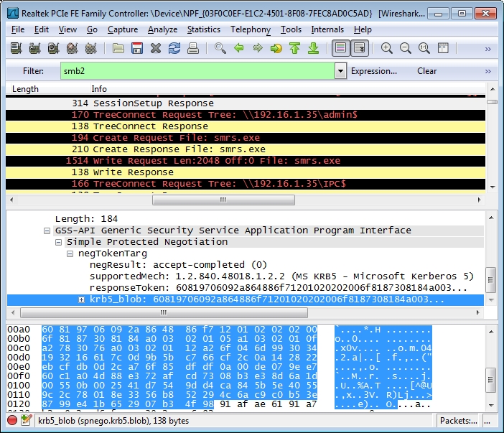The height and width of the screenshot is (433, 504).
Task: Open the filter history dropdown arrow
Action: 340,71
